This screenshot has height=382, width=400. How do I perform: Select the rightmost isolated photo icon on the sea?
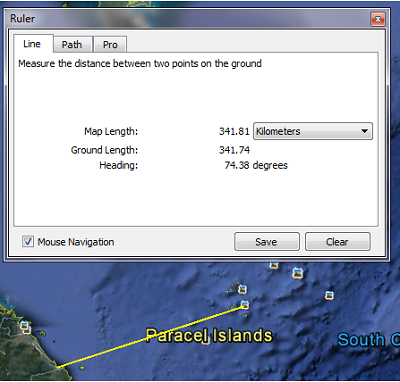[x=329, y=295]
